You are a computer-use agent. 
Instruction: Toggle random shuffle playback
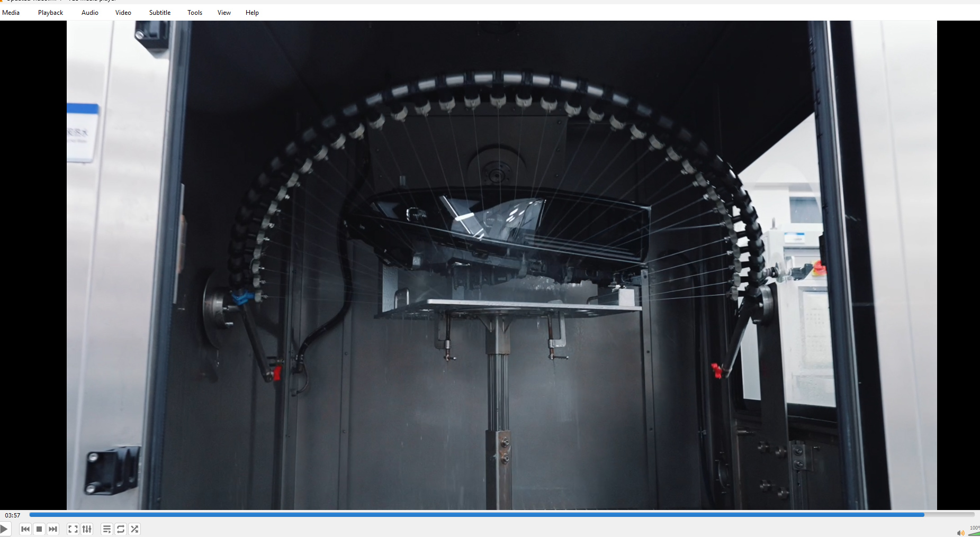point(135,529)
